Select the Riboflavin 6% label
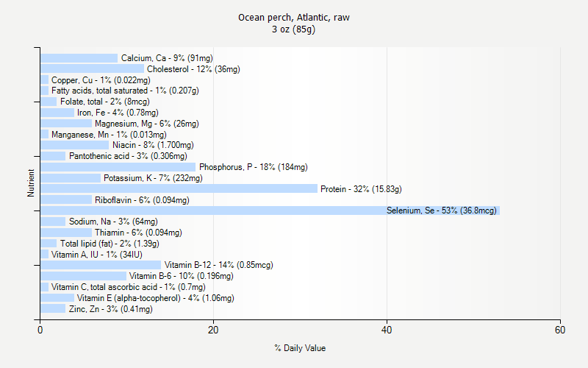 coord(142,200)
